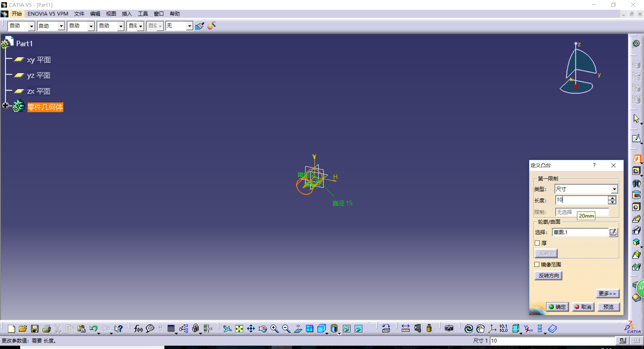Click the 更多>> button
Image resolution: width=644 pixels, height=349 pixels.
(x=607, y=293)
